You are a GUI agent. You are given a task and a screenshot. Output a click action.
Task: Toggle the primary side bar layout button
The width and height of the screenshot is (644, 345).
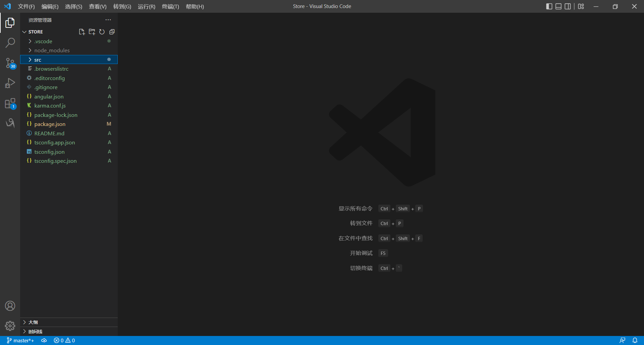coord(549,6)
